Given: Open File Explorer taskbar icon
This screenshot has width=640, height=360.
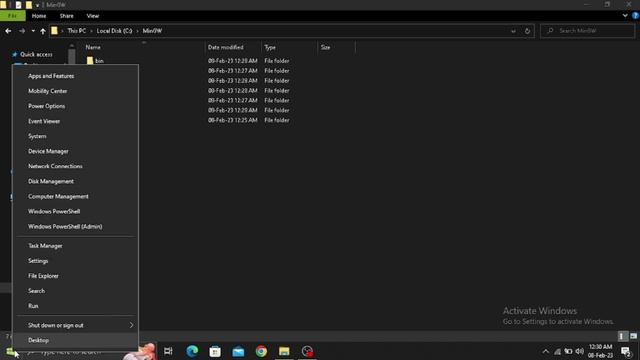Looking at the screenshot, I should click(284, 351).
